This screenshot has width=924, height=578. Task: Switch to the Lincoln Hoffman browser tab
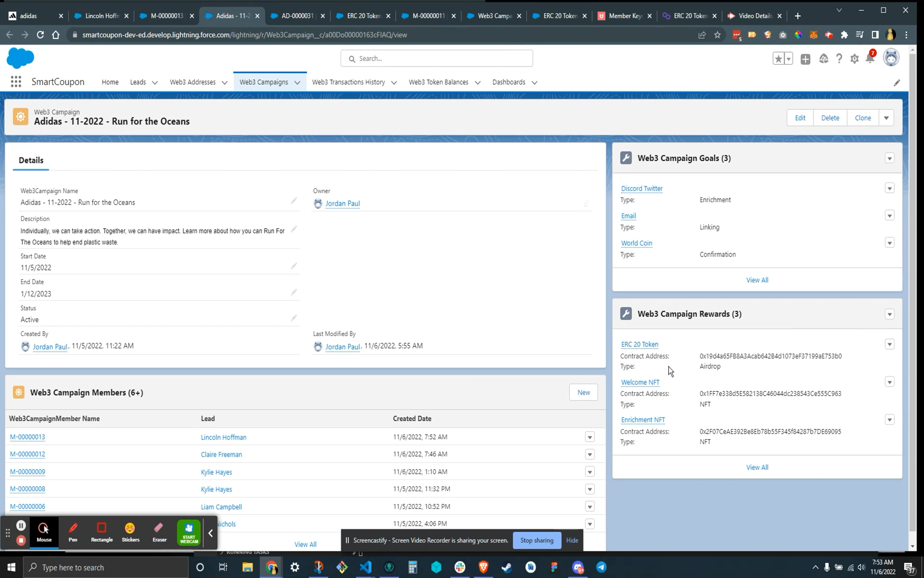(101, 16)
